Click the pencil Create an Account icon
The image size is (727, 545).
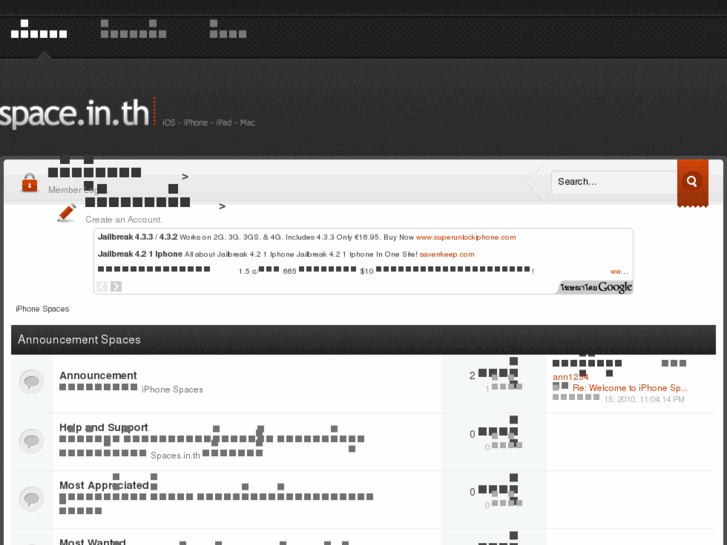tap(67, 213)
